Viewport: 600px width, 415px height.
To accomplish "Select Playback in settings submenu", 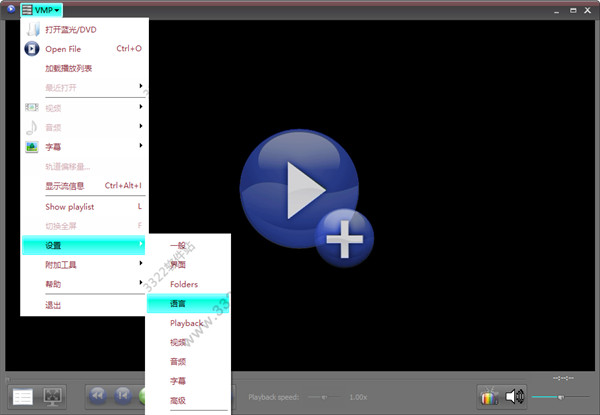I will 188,323.
